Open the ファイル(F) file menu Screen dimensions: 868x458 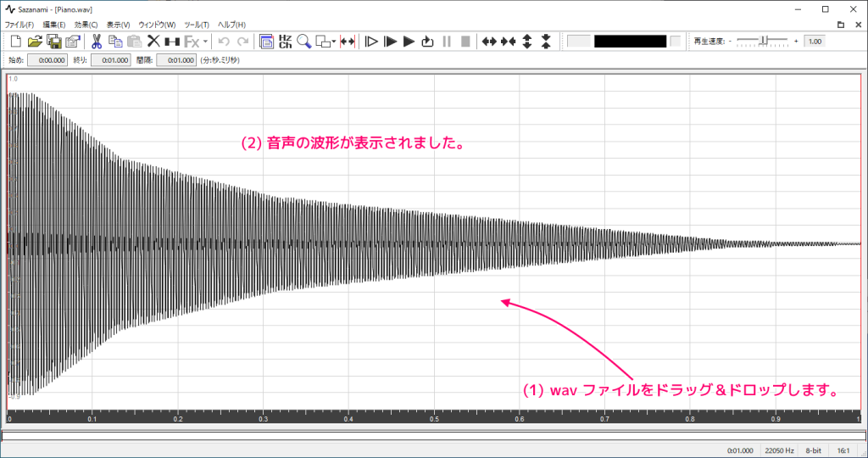click(19, 25)
